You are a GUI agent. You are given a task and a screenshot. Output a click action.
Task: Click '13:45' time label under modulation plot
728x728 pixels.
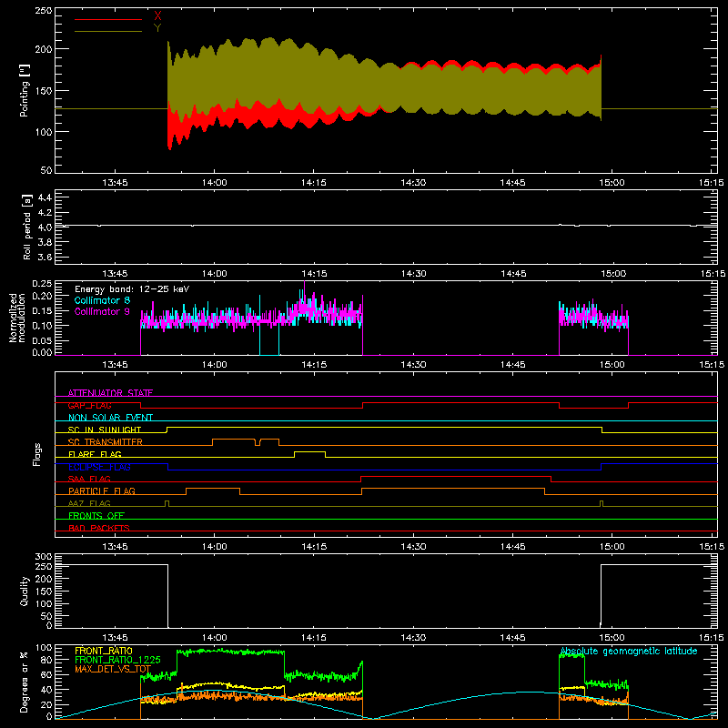point(115,365)
